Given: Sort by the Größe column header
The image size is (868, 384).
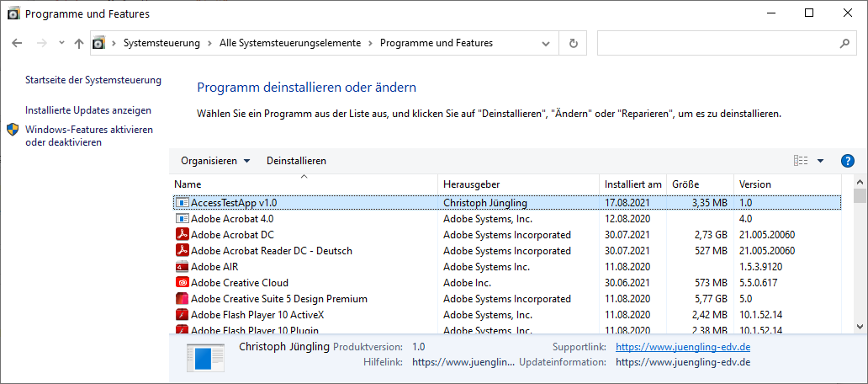Looking at the screenshot, I should point(701,184).
